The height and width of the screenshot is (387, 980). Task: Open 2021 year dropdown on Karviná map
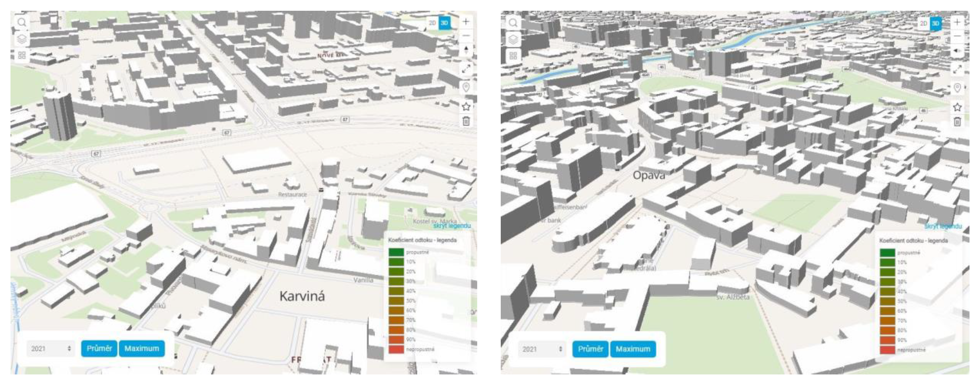[51, 349]
